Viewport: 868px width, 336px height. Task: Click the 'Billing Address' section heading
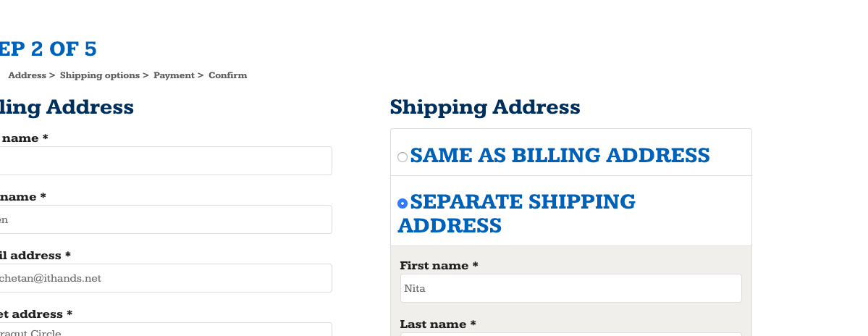tap(67, 107)
